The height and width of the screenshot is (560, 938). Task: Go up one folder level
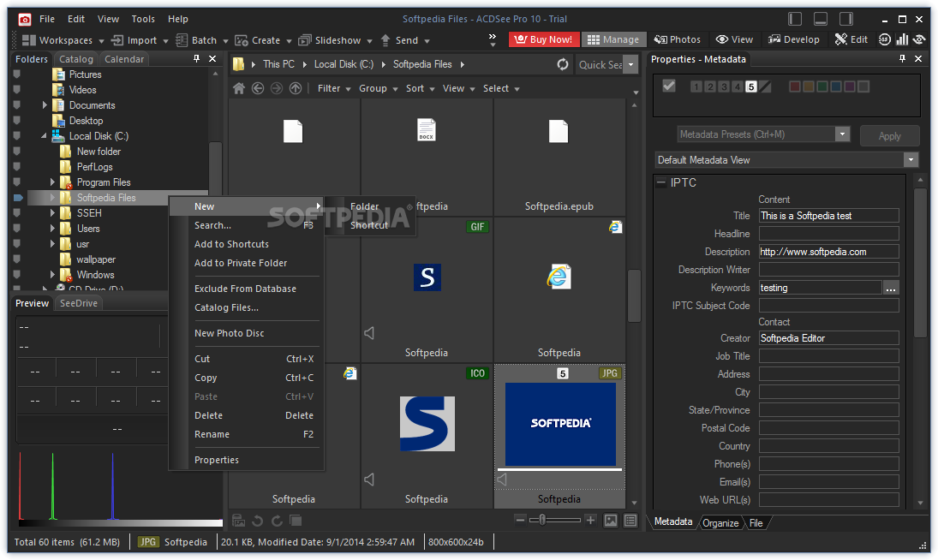(296, 88)
